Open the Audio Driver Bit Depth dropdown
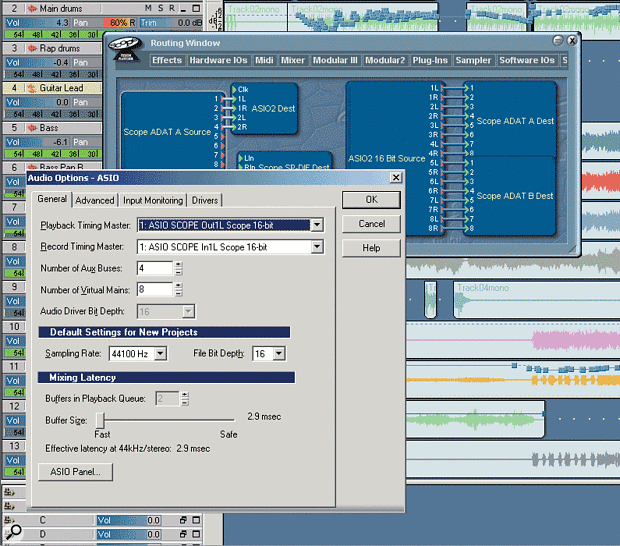Screen dimensions: 620x546 188,312
